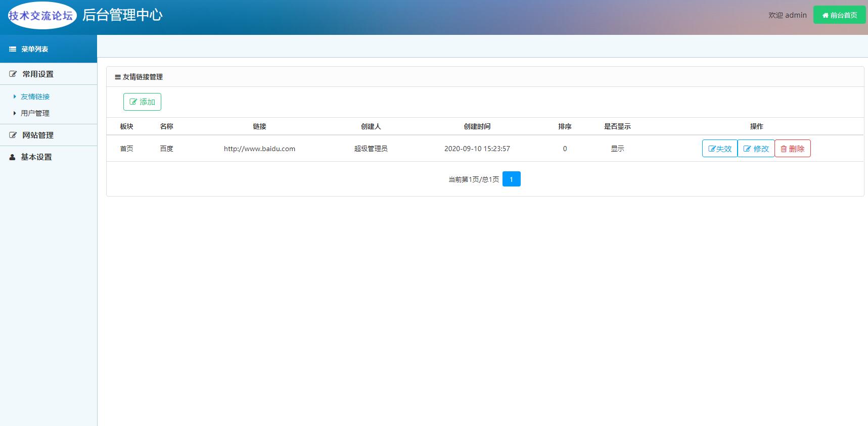Click the http://www.baidu.com link cell

[259, 149]
